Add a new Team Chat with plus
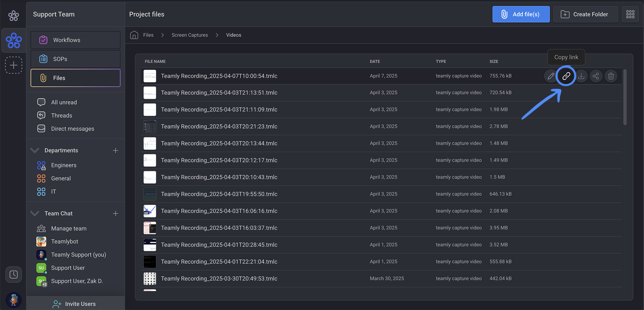The image size is (644, 310). coord(116,213)
